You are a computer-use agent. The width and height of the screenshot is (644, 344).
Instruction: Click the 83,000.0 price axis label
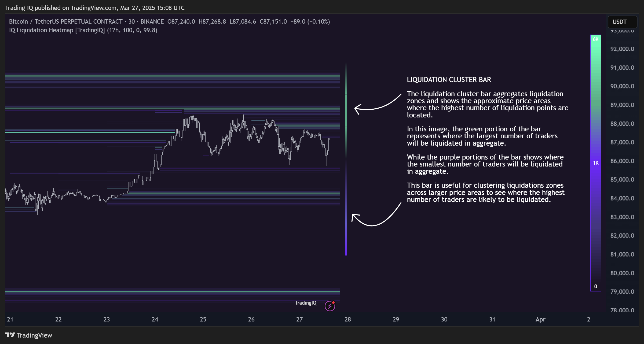point(622,217)
